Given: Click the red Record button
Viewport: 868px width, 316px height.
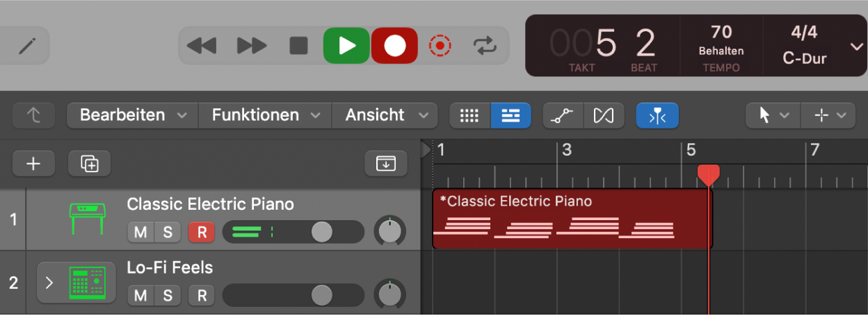Looking at the screenshot, I should 394,46.
